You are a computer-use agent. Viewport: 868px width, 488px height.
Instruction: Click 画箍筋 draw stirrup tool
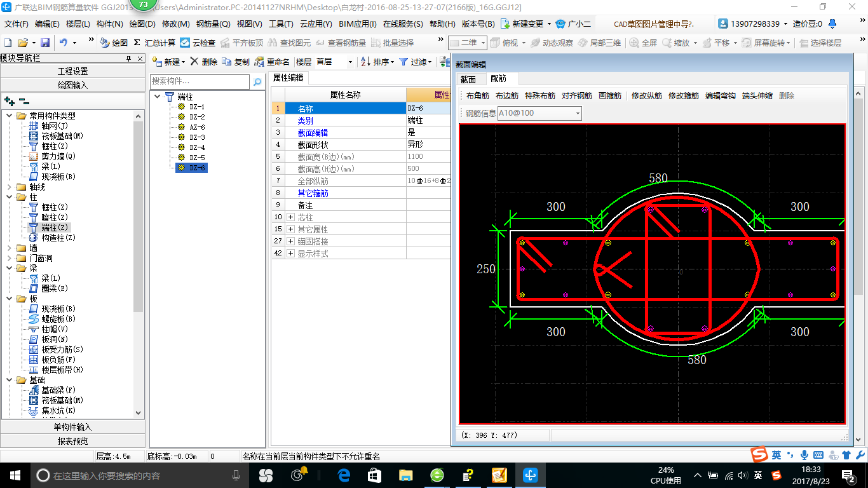click(610, 96)
